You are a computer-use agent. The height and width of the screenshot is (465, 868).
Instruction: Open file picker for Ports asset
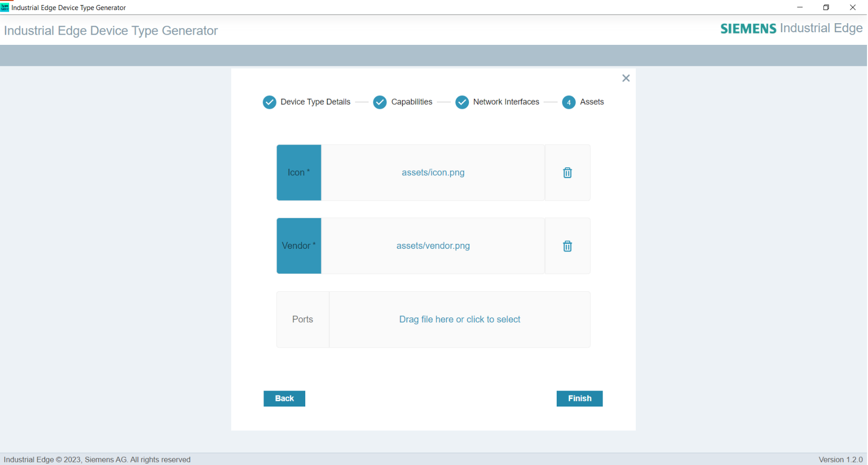click(459, 319)
